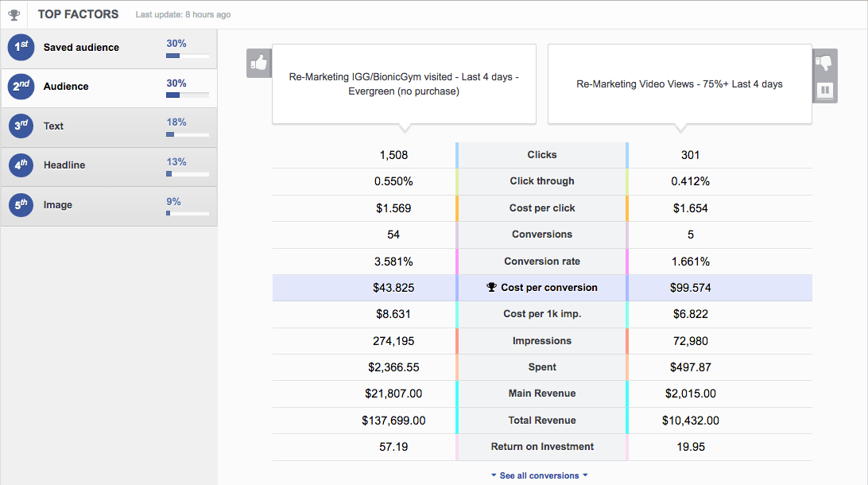This screenshot has width=868, height=485.
Task: Click the 274,195 impressions value
Action: coord(393,341)
